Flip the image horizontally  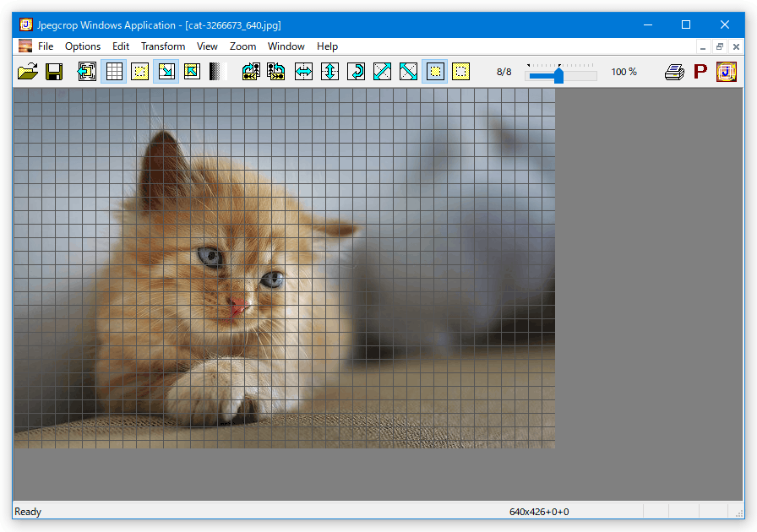303,72
